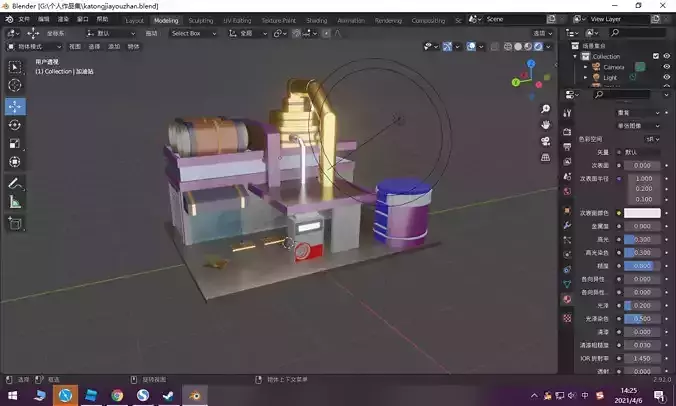676x406 pixels.
Task: Open the pivot point dropdown
Action: (280, 33)
